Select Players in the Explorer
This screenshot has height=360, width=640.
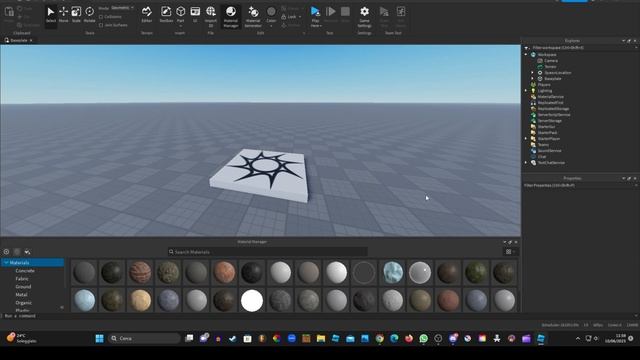pos(544,84)
